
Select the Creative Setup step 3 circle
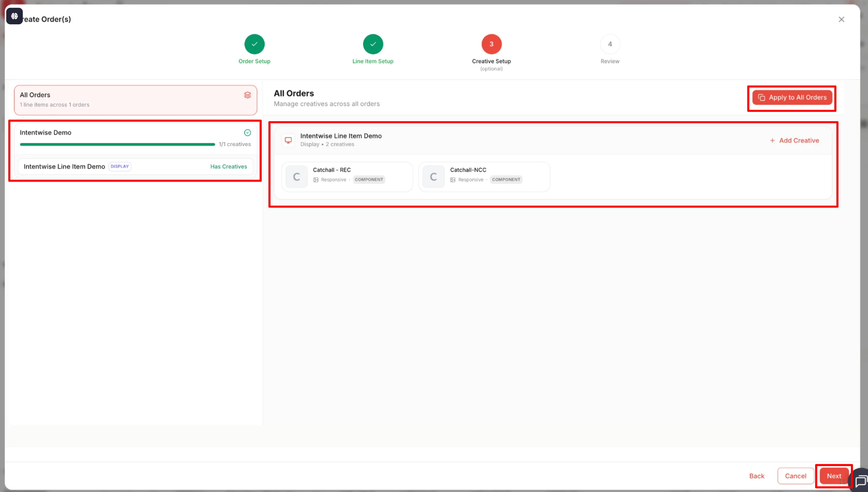(491, 44)
